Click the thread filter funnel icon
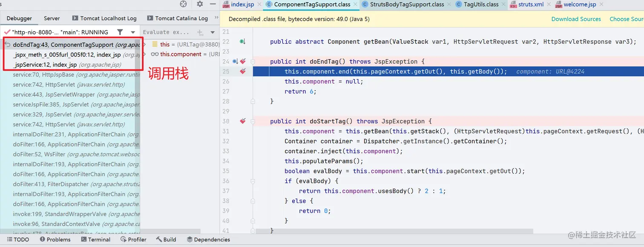 click(120, 32)
